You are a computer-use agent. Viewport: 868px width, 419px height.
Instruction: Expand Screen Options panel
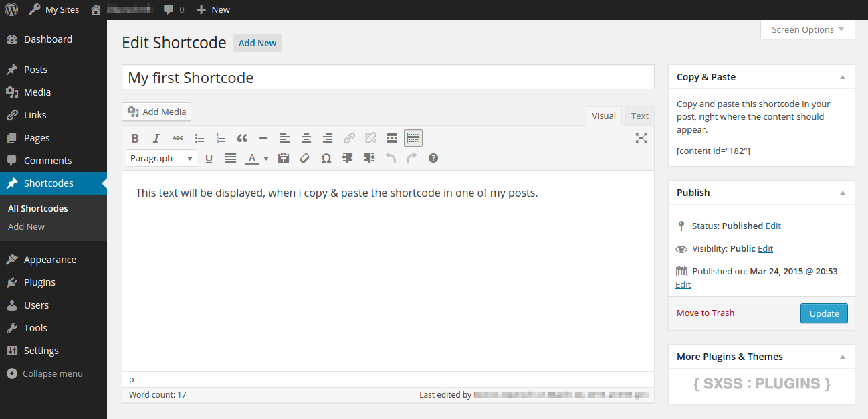click(808, 29)
